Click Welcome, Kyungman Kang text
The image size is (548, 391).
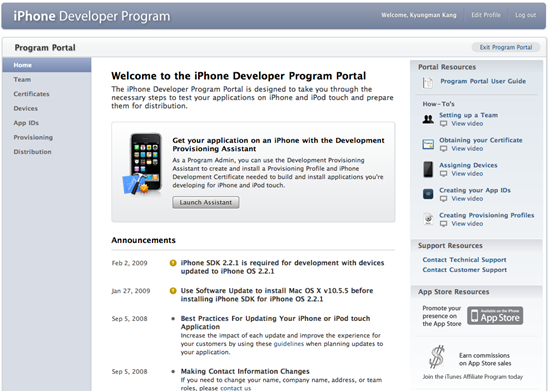(419, 15)
